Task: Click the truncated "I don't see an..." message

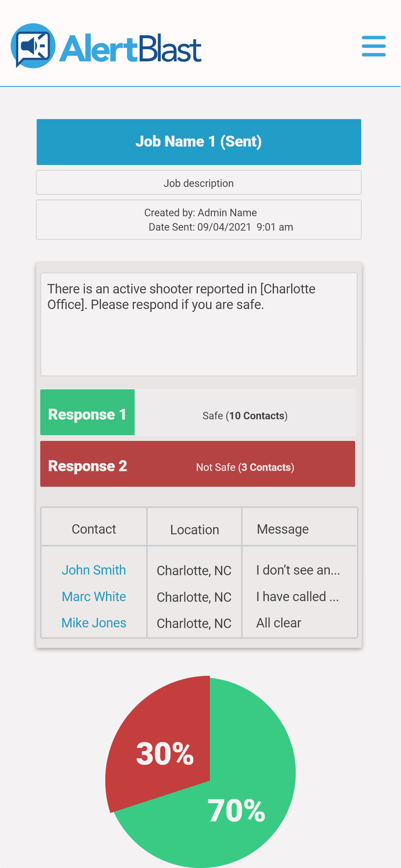Action: click(x=298, y=570)
